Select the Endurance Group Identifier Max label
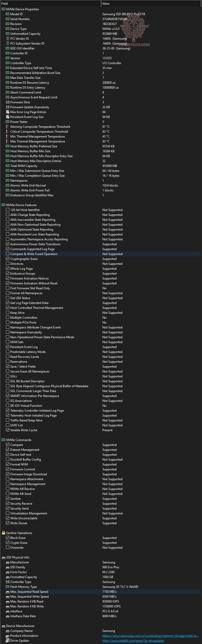 point(32,195)
